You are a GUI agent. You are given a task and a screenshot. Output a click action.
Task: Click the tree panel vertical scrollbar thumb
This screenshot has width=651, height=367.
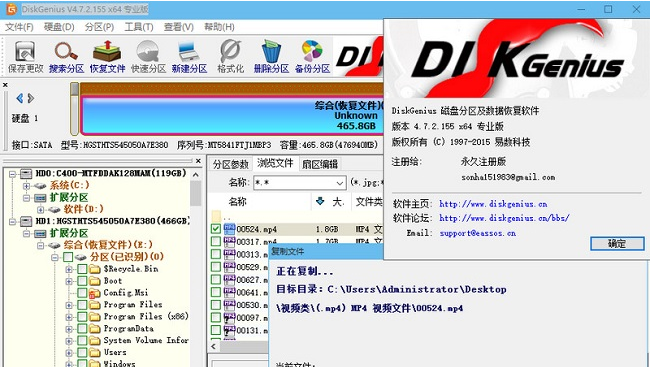pyautogui.click(x=196, y=193)
